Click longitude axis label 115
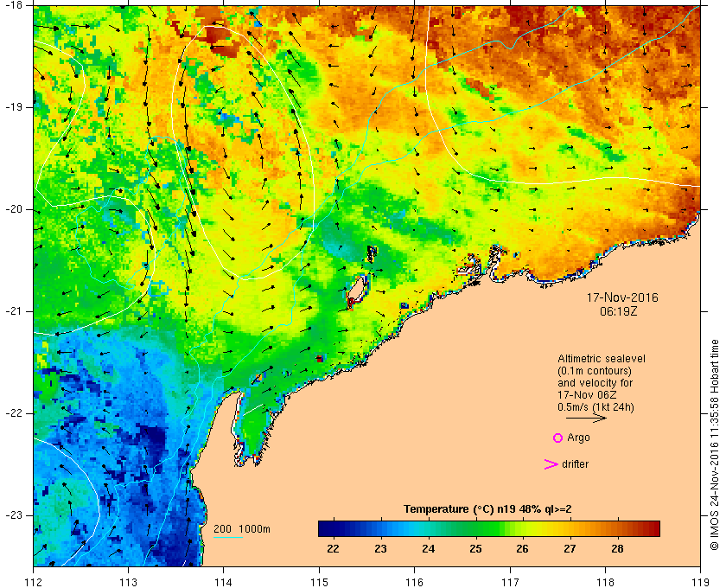Viewport: 726px width, 588px height. click(319, 581)
